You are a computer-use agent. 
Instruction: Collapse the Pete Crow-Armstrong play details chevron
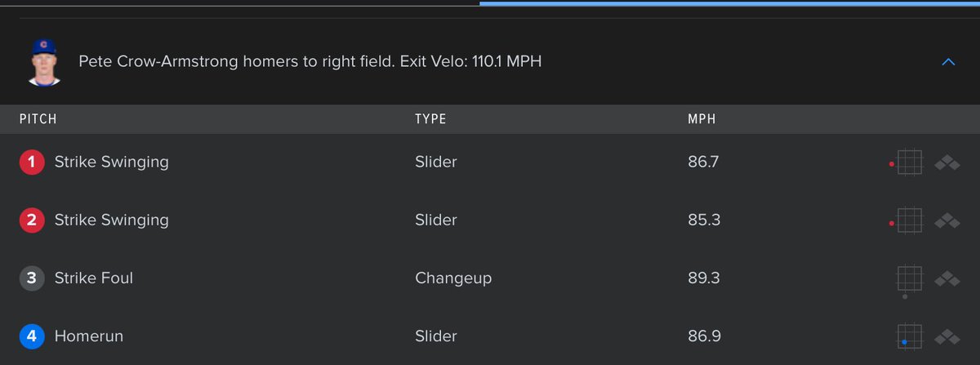[x=948, y=62]
